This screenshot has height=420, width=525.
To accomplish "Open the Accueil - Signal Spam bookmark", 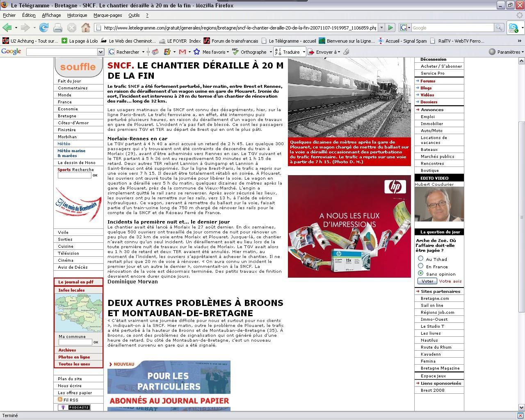I will (402, 41).
